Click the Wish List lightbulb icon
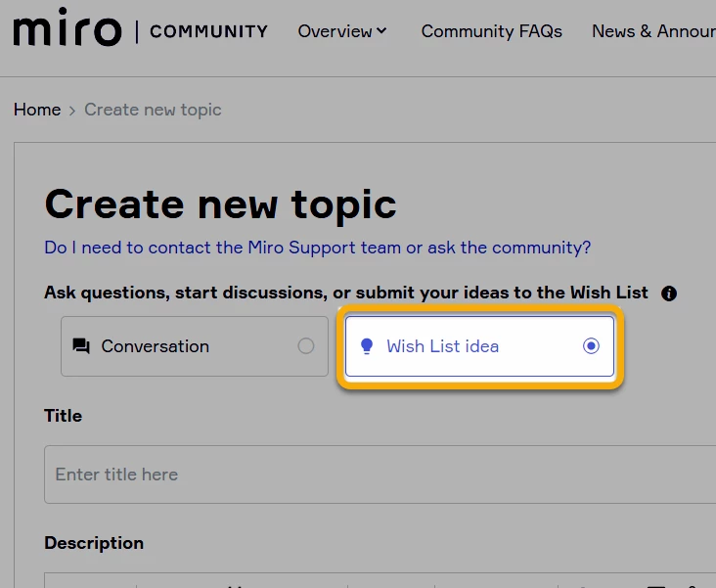The height and width of the screenshot is (588, 716). pos(367,346)
